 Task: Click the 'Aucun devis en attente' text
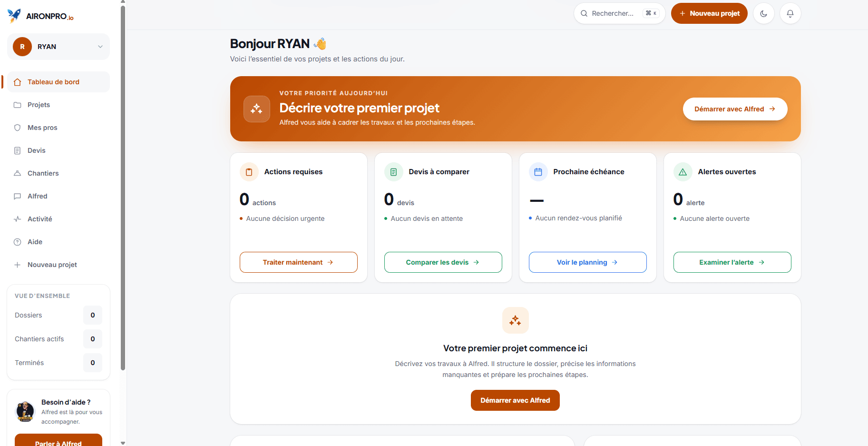click(x=427, y=218)
